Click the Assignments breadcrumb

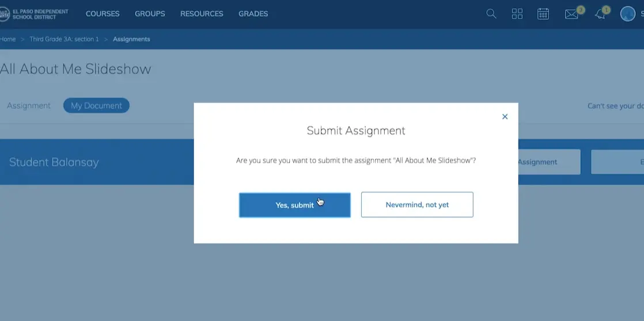131,39
